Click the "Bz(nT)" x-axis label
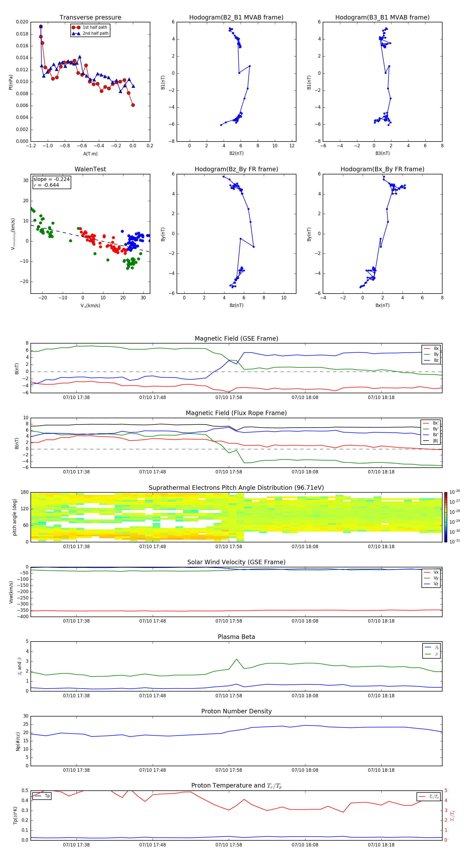 (236, 305)
